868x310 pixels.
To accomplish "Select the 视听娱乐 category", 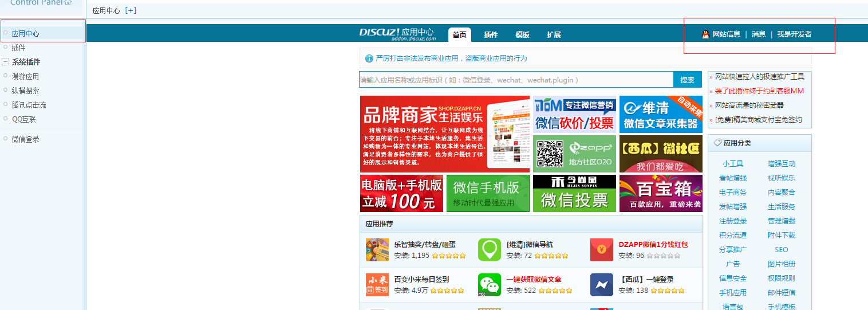I will 782,178.
